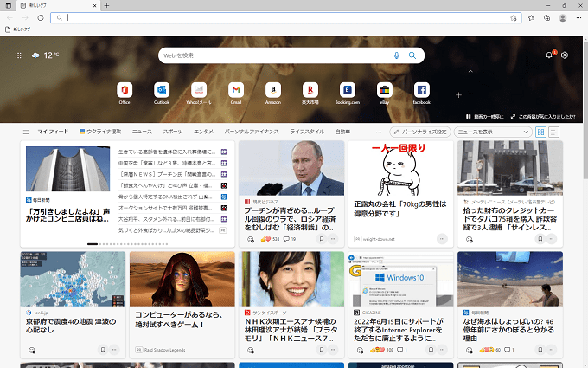
Task: Bookmark the 拾った財布 article card
Action: click(x=540, y=239)
